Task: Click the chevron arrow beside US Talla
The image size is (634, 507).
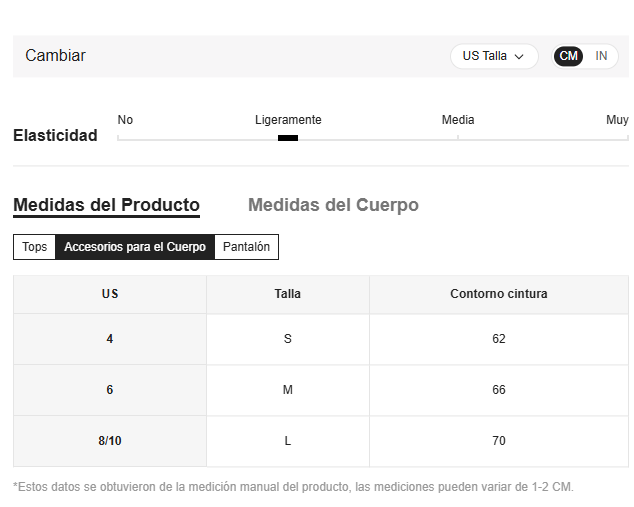Action: 519,57
